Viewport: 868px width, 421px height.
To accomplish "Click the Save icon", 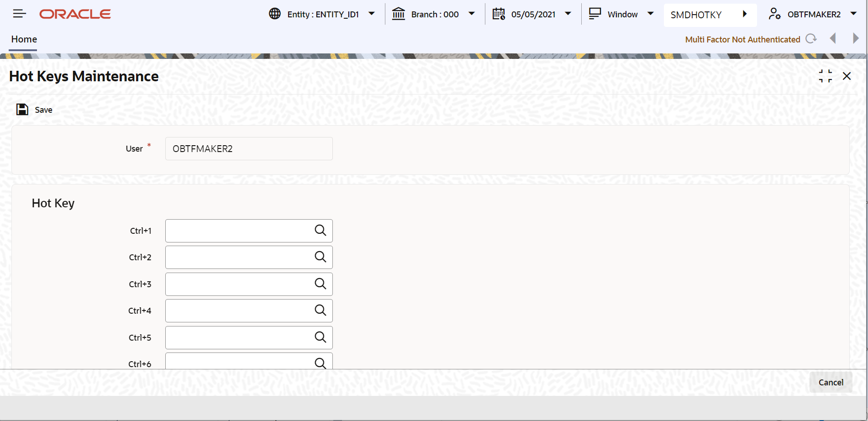I will click(22, 109).
